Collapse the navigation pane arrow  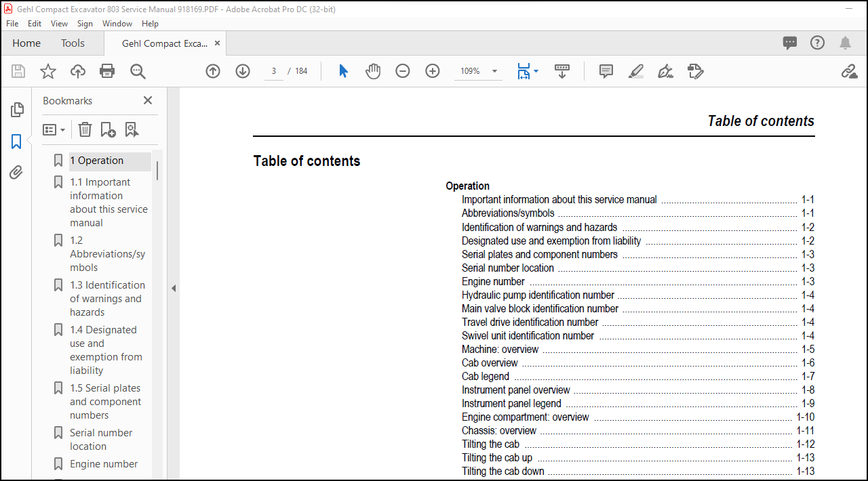point(173,288)
